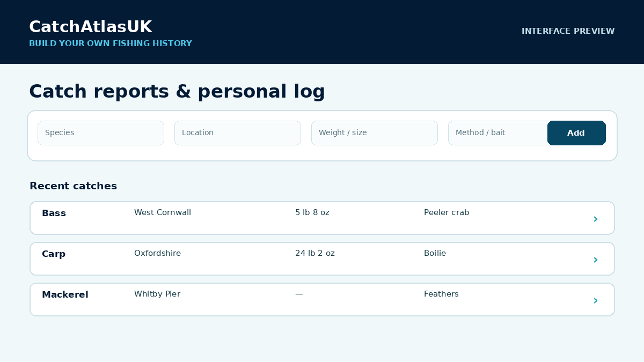644x362 pixels.
Task: Click the Oxfordshire location text
Action: tap(157, 253)
